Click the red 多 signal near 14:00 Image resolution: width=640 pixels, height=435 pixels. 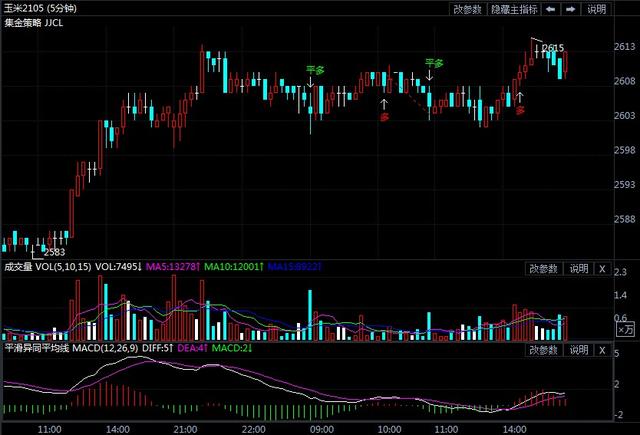(520, 110)
